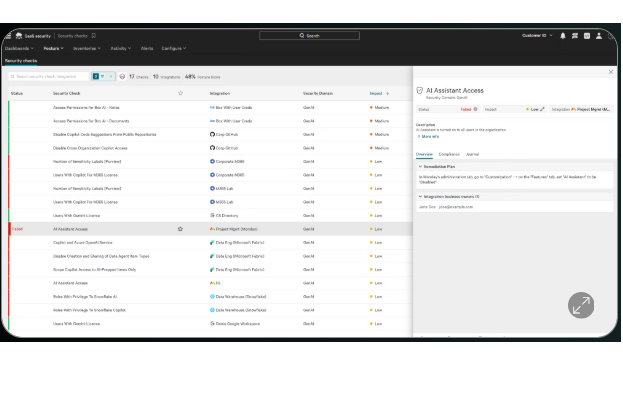Click the notifications bell icon
The width and height of the screenshot is (623, 400).
563,35
